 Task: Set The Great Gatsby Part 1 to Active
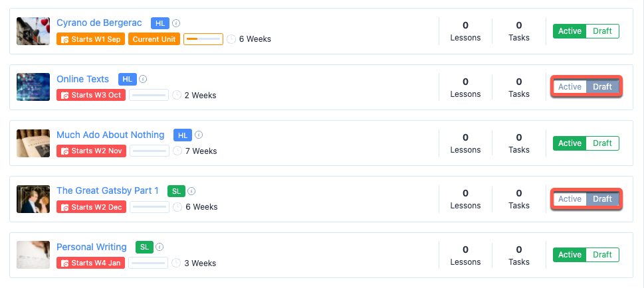click(x=570, y=199)
